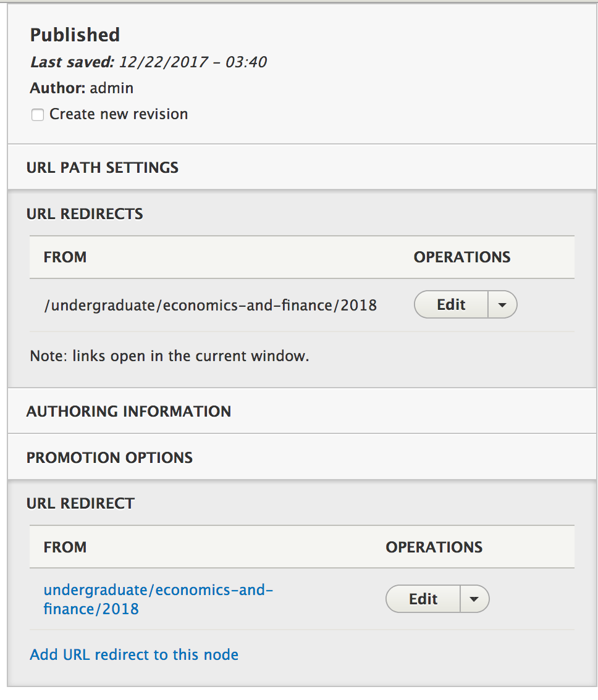Click the FROM header in URL REDIRECTS table

pyautogui.click(x=65, y=257)
